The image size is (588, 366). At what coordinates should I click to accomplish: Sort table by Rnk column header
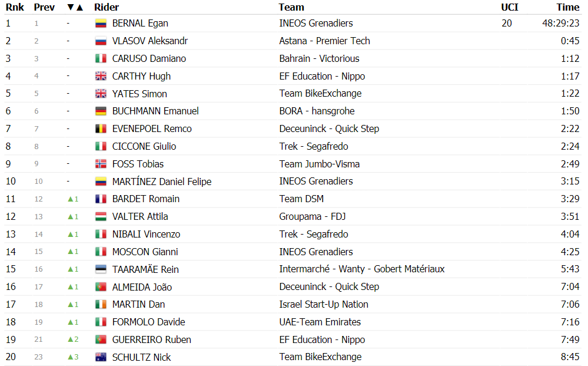[x=15, y=7]
